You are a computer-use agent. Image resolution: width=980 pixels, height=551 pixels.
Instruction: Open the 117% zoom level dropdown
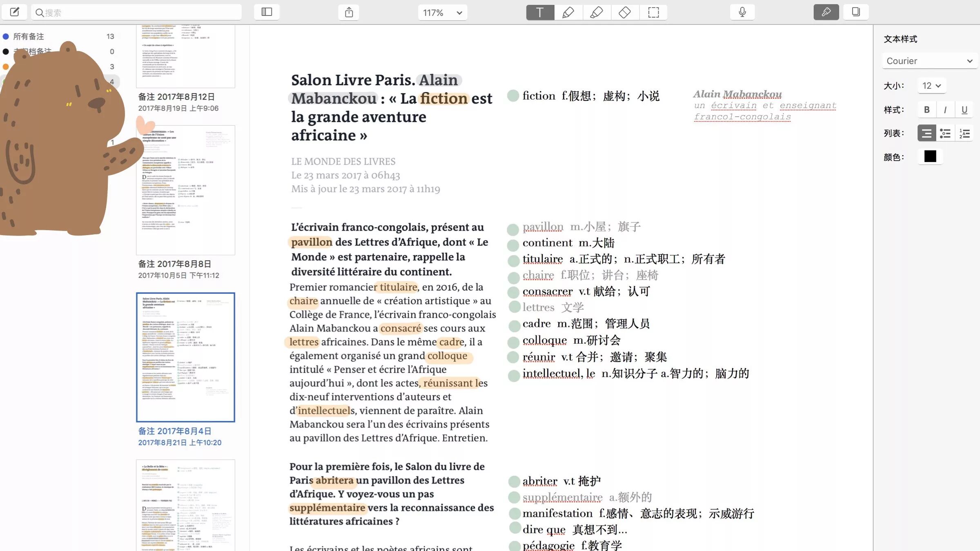tap(442, 13)
